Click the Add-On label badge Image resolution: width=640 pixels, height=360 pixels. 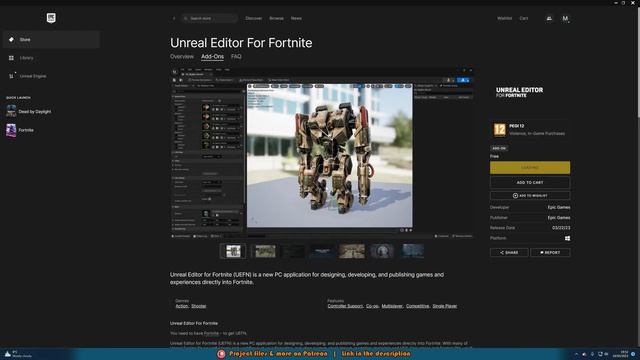coord(499,149)
